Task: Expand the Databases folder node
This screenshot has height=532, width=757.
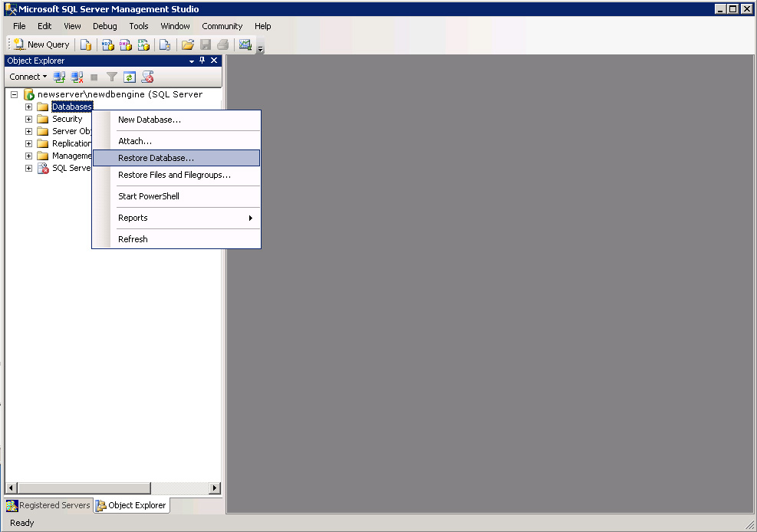Action: 29,107
